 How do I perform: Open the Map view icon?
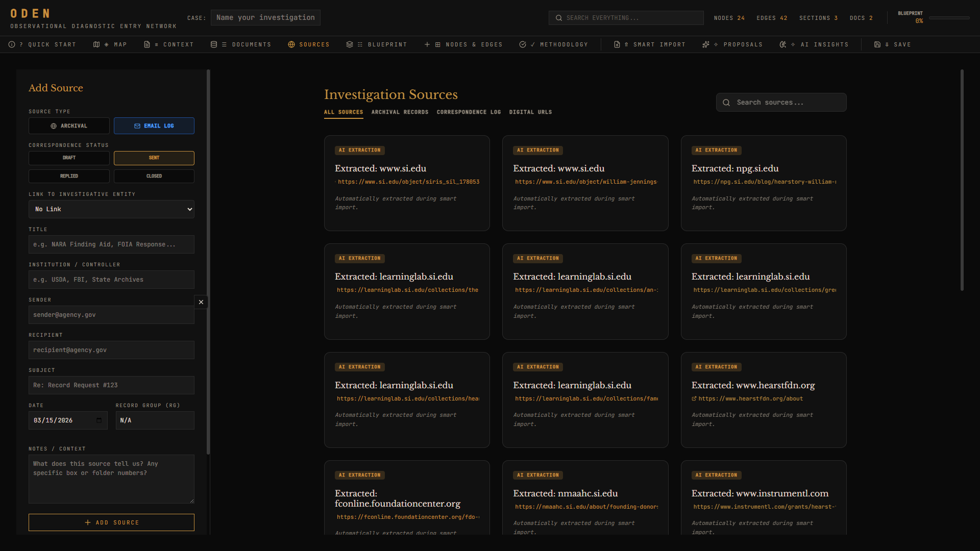pos(96,44)
